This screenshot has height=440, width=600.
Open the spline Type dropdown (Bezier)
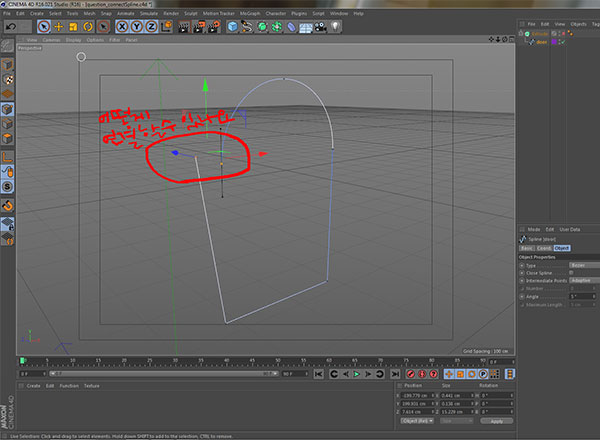point(584,265)
